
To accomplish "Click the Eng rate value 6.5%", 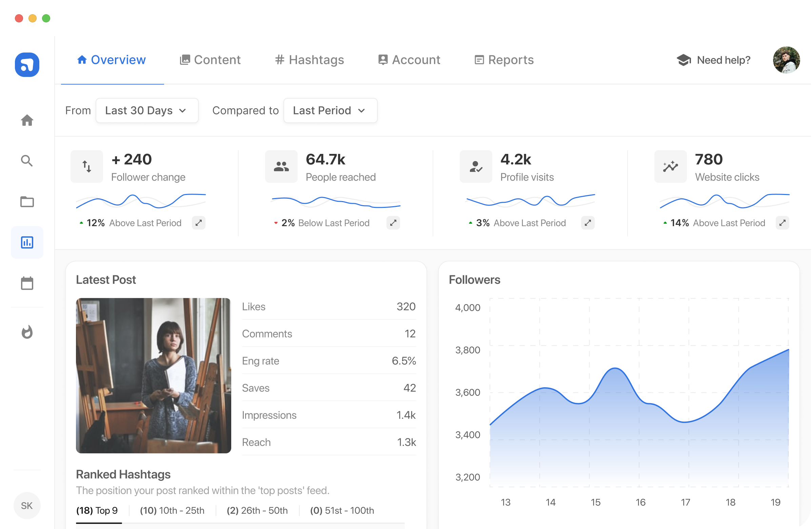I will coord(404,361).
